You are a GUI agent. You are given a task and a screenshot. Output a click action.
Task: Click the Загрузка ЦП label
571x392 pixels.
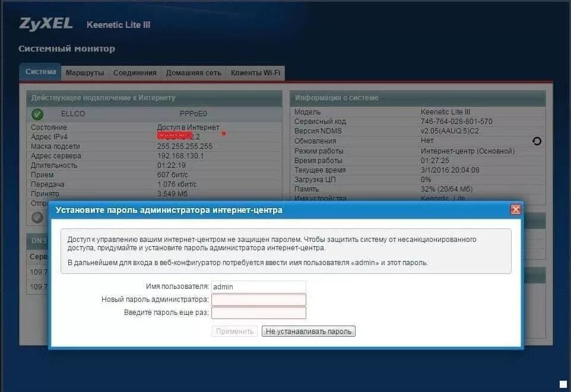pos(315,180)
